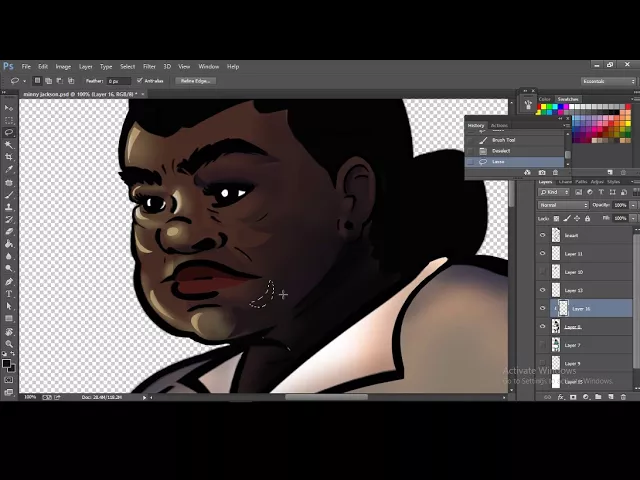
Task: Select the Deselect history state
Action: pos(514,151)
